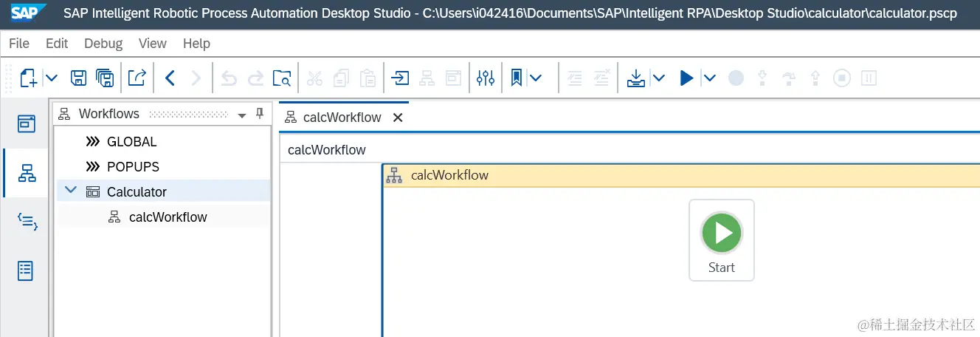Click the Step Over debug icon
The height and width of the screenshot is (337, 980).
(x=790, y=78)
